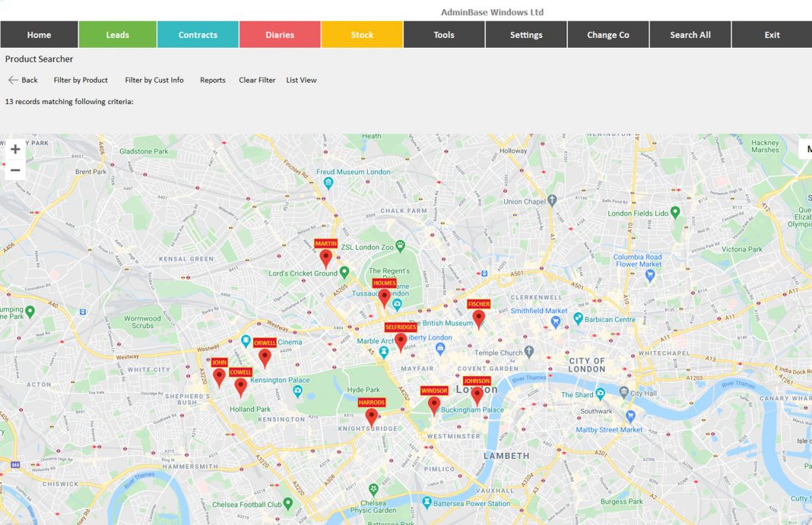The height and width of the screenshot is (525, 812).
Task: Click the Burgess Park label
Action: coord(621,501)
